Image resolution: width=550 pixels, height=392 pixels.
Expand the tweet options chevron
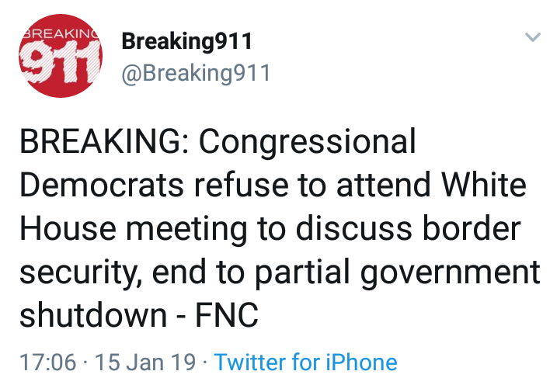[532, 36]
